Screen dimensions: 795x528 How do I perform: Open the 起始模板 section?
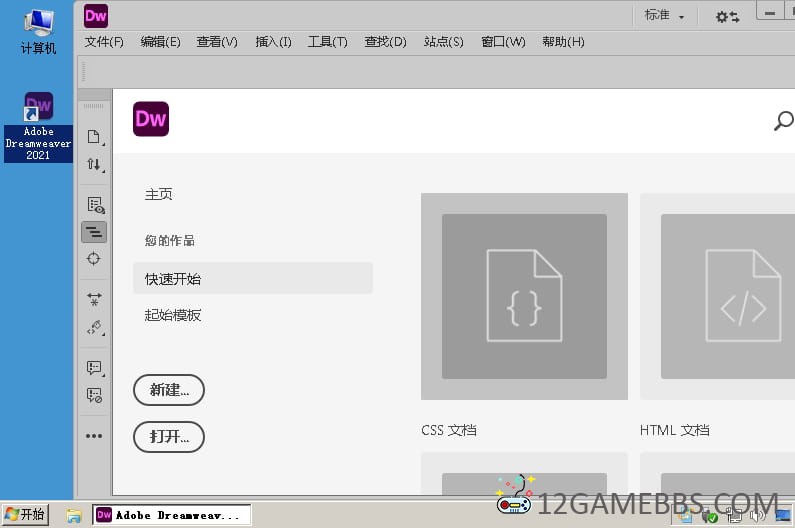173,315
